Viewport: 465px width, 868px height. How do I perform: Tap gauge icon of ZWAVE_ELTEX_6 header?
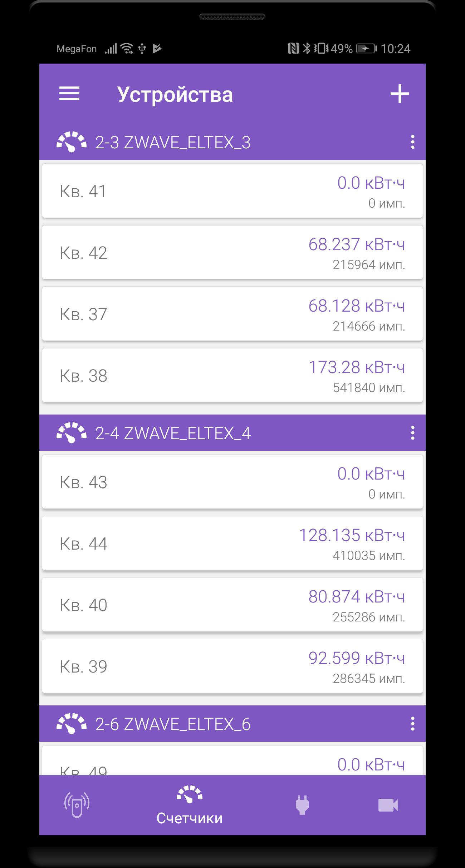coord(72,724)
